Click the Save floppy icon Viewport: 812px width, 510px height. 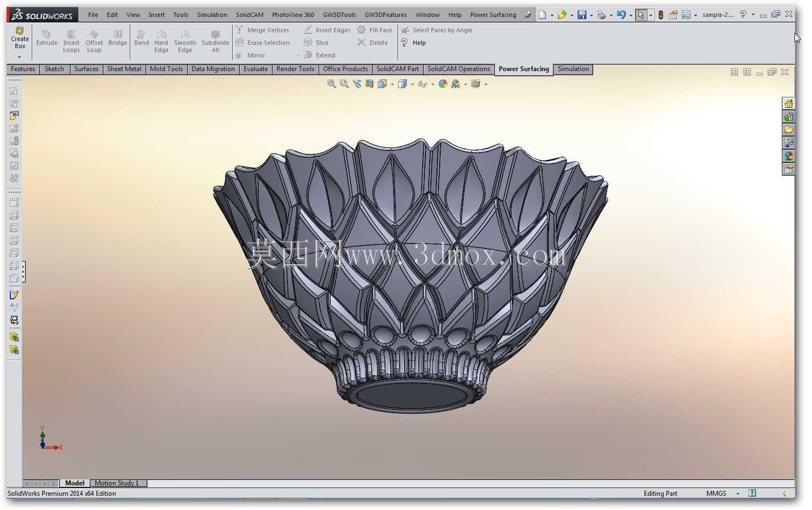(582, 15)
